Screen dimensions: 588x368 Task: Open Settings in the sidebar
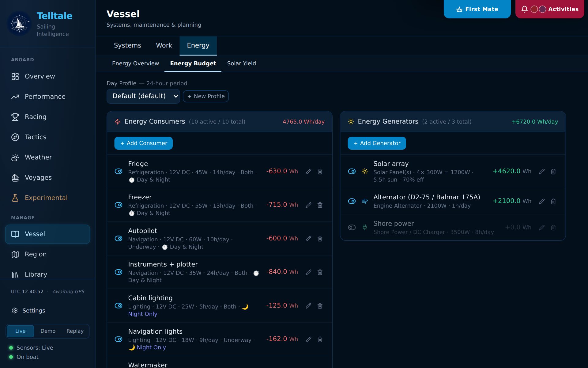(47, 311)
